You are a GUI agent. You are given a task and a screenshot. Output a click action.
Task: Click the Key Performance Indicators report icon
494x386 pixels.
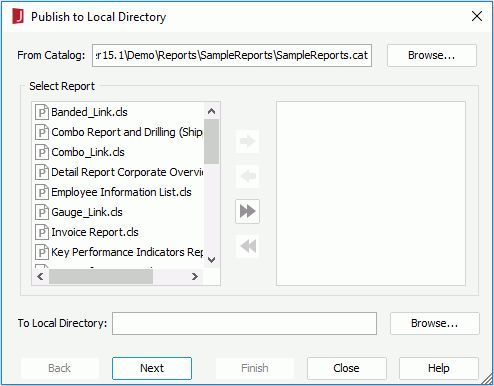tap(42, 252)
